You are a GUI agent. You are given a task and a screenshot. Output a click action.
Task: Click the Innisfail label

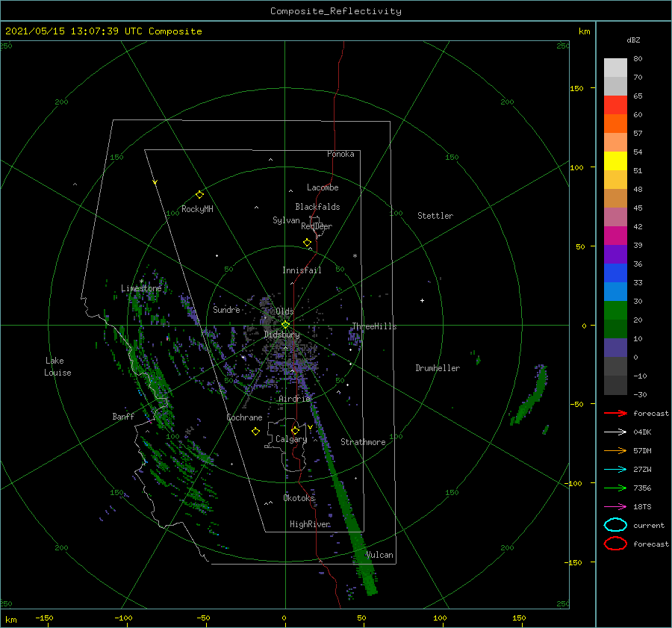(302, 270)
